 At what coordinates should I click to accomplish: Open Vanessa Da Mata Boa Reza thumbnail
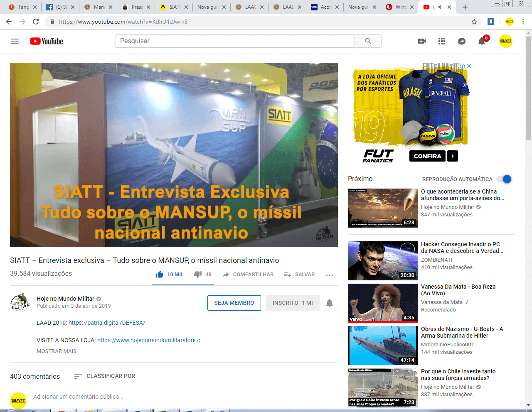tap(383, 303)
